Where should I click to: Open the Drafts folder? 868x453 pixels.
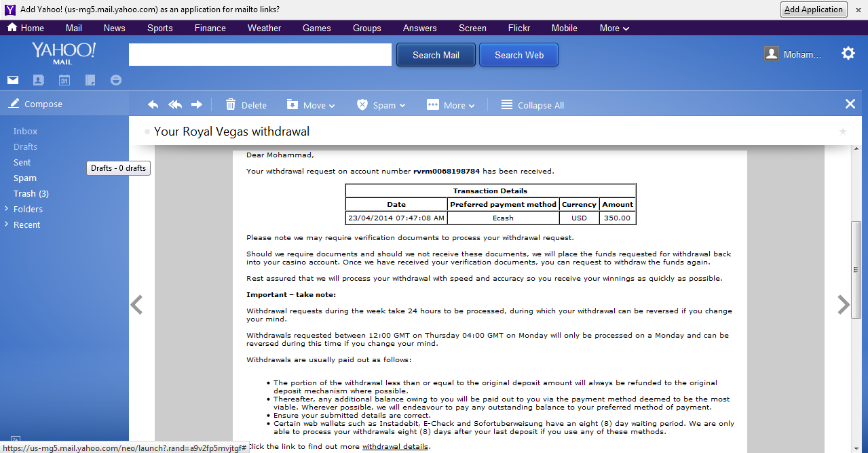point(26,146)
